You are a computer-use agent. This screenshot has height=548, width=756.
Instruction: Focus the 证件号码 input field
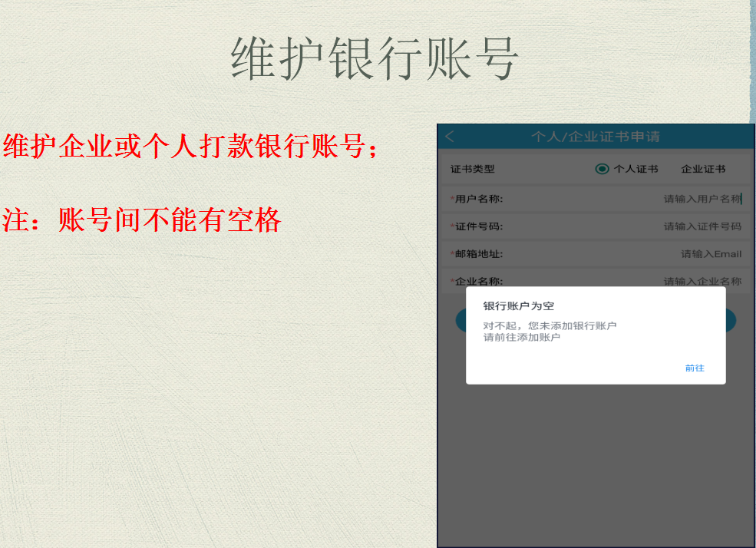point(596,226)
